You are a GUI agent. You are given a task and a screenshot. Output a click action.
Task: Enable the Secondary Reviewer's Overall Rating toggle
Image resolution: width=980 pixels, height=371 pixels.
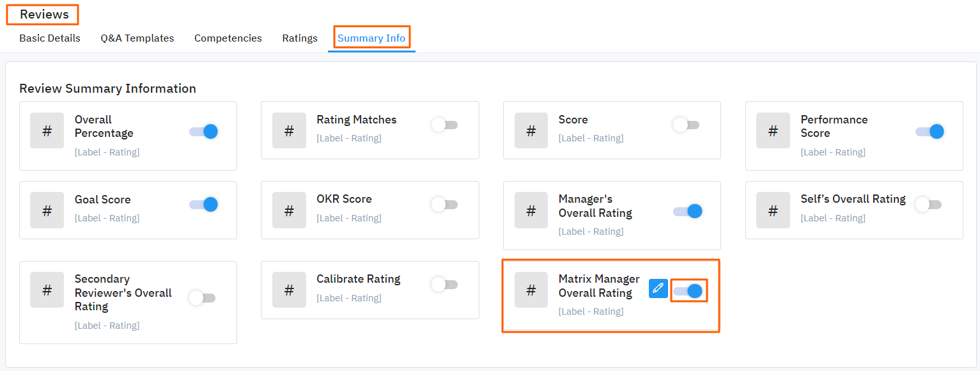coord(203,298)
